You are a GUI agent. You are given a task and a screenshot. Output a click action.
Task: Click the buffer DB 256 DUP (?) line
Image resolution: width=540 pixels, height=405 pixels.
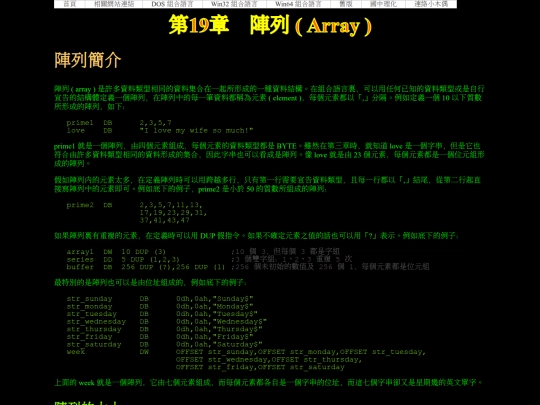pos(248,267)
